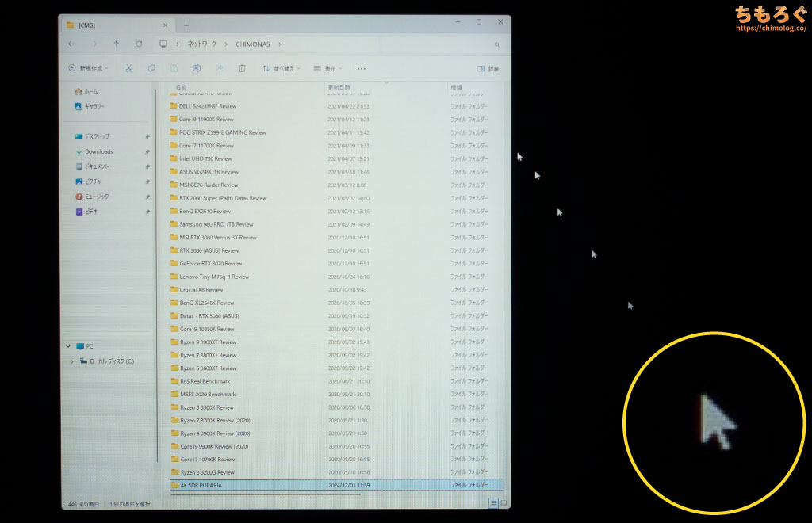Viewport: 812px width, 523px height.
Task: Select BenQ EX2510 Review folder
Action: click(x=205, y=212)
